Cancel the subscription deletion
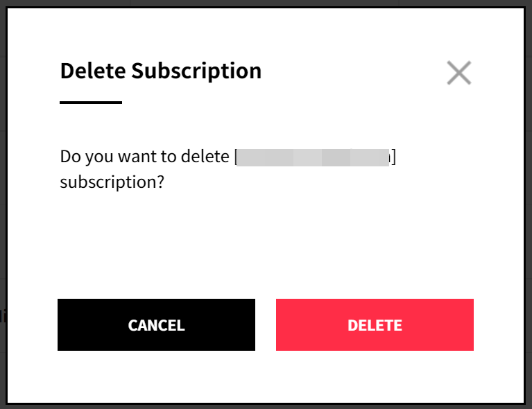The height and width of the screenshot is (409, 532). click(x=156, y=325)
